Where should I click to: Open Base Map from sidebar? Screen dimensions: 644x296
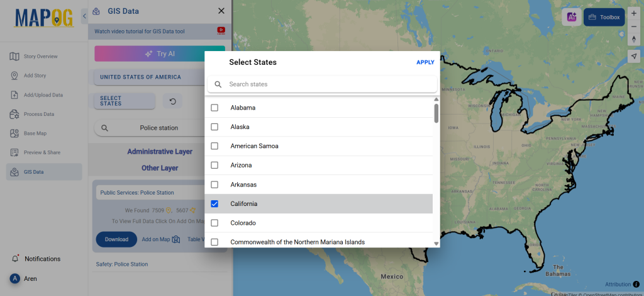click(35, 134)
